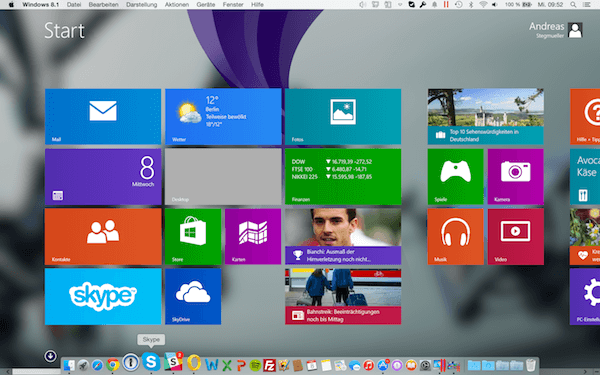
Task: Launch PowerPoint from the Dock
Action: (241, 365)
